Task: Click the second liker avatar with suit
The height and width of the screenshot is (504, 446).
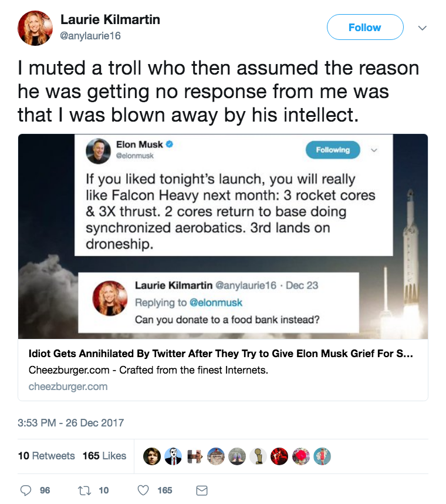Action: [x=173, y=456]
